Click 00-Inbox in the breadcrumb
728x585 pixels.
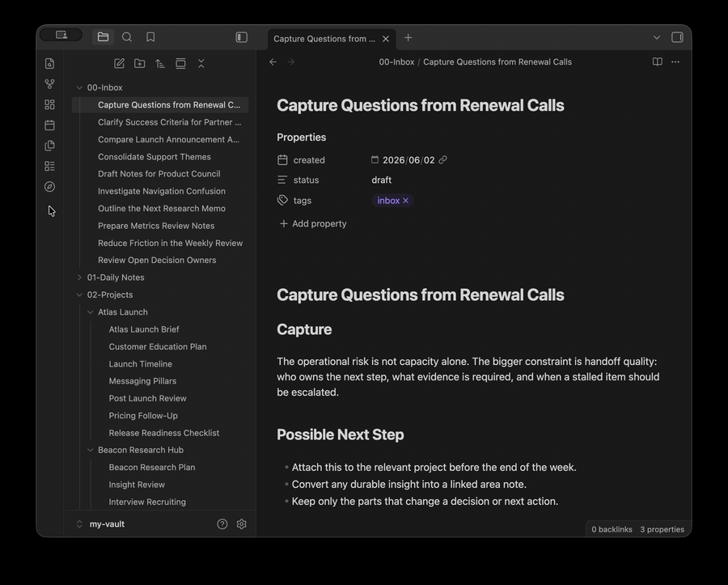coord(396,61)
